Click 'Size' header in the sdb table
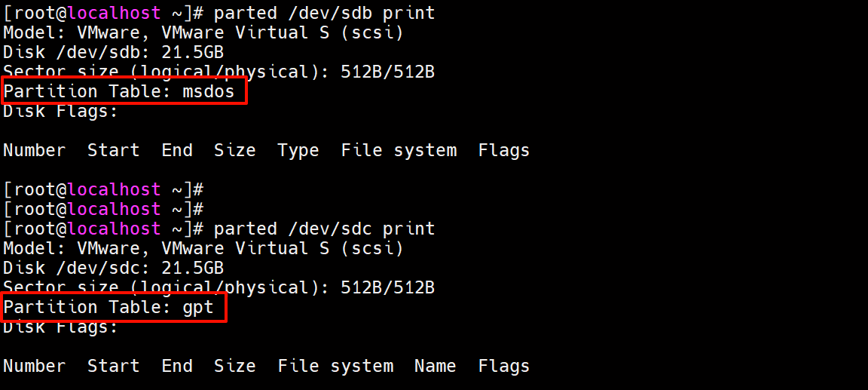Viewport: 868px width, 390px height. 234,151
